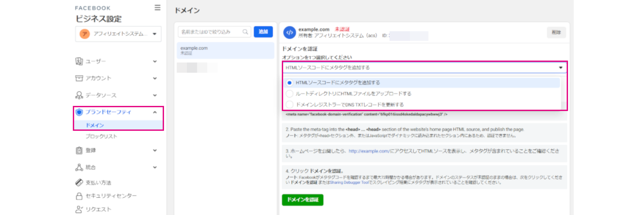The height and width of the screenshot is (215, 644).
Task: Open the hamburger menu next to FACEBOOK
Action: (158, 8)
